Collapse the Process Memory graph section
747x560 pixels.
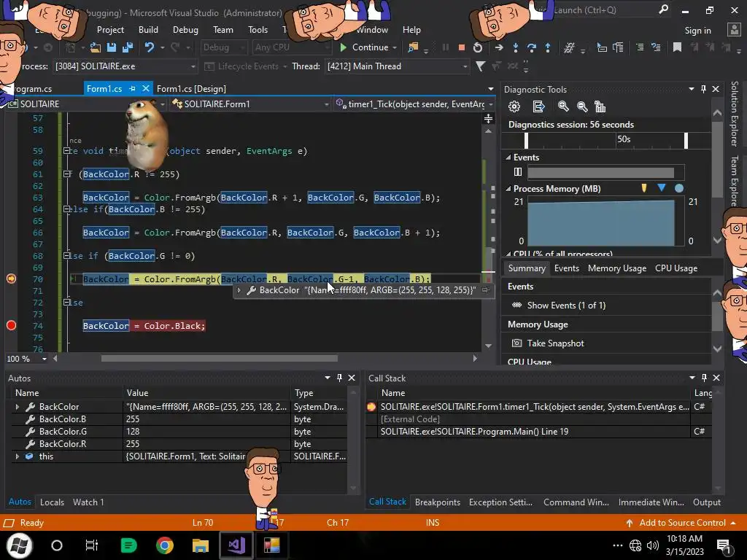[x=508, y=189]
